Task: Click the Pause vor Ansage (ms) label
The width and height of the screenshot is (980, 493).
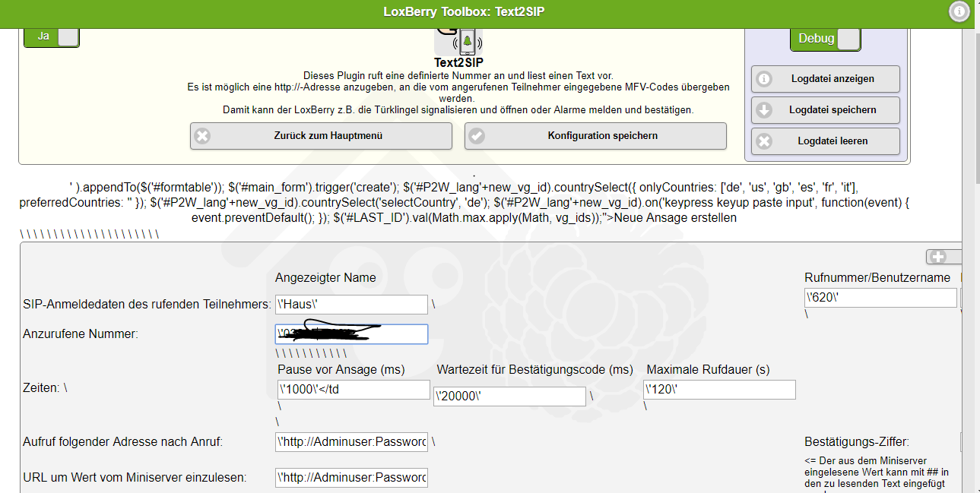Action: 341,370
